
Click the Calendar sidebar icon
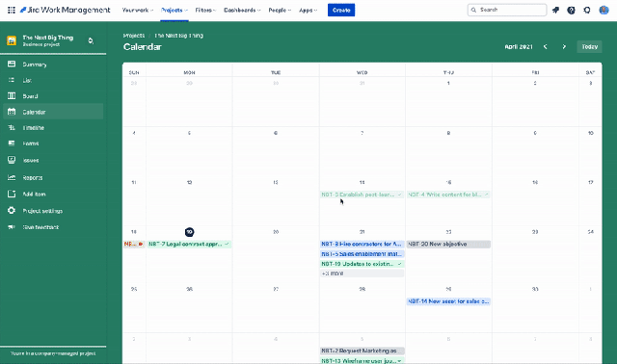click(12, 112)
